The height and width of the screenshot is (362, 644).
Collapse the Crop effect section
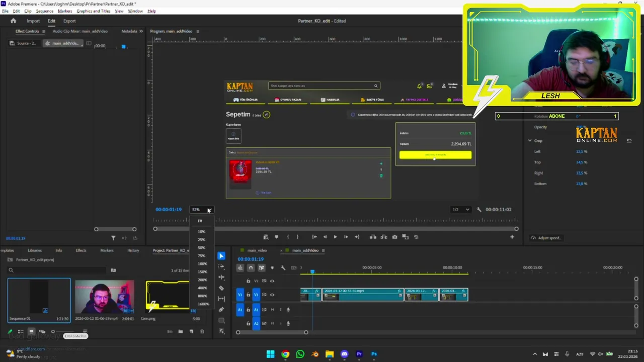click(530, 141)
